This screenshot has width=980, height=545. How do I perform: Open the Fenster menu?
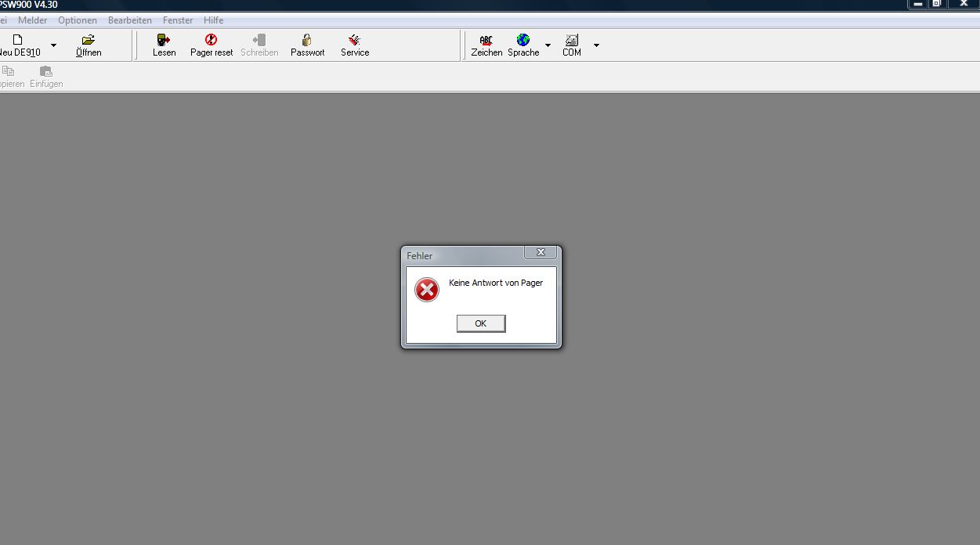point(178,20)
